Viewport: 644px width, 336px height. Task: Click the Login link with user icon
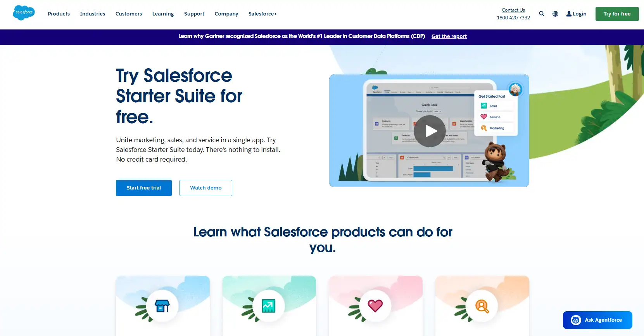tap(576, 14)
